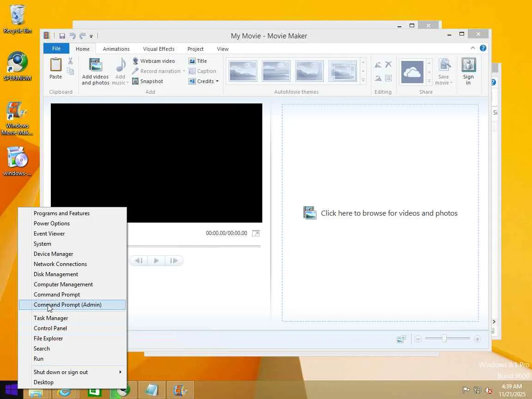The height and width of the screenshot is (399, 532).
Task: Expand the Shut down or sign out submenu
Action: pos(72,372)
